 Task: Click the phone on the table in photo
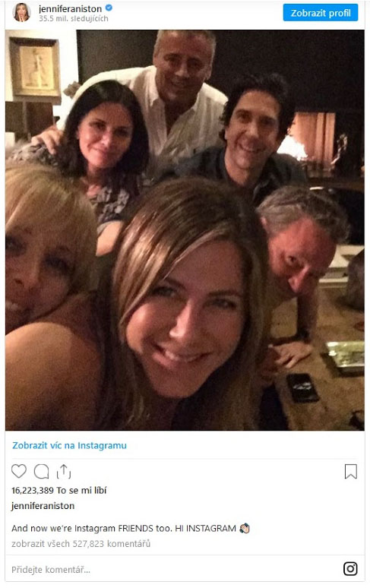302,387
